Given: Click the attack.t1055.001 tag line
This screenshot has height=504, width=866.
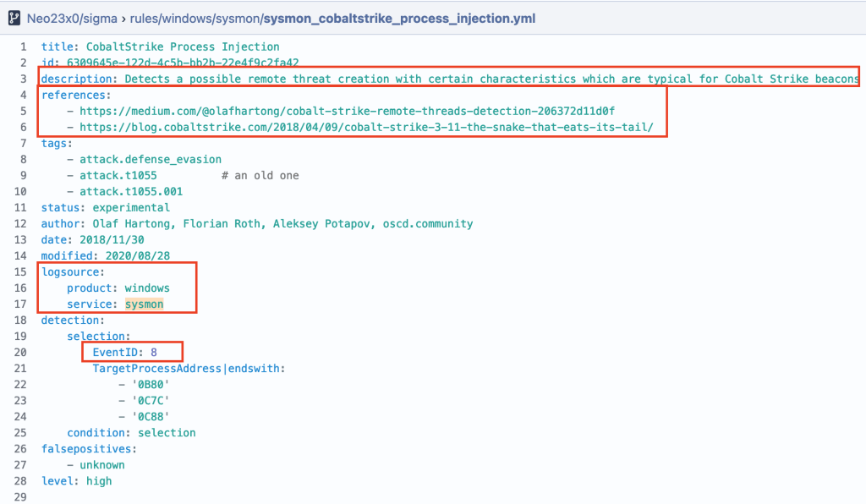Looking at the screenshot, I should 131,191.
